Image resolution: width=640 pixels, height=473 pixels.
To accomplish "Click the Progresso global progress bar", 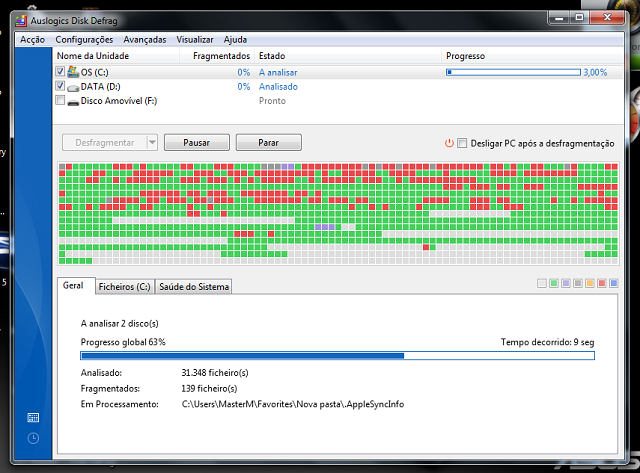I will [337, 356].
